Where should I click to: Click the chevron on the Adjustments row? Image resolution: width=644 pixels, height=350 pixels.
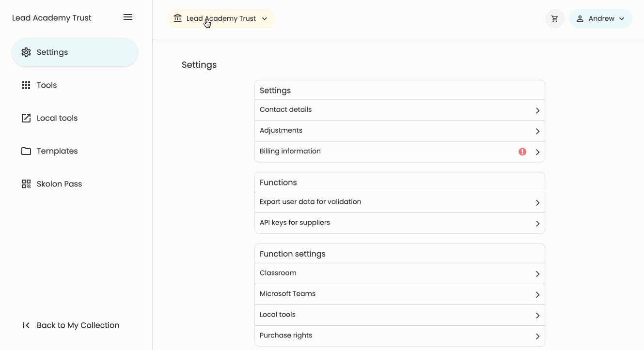(537, 131)
